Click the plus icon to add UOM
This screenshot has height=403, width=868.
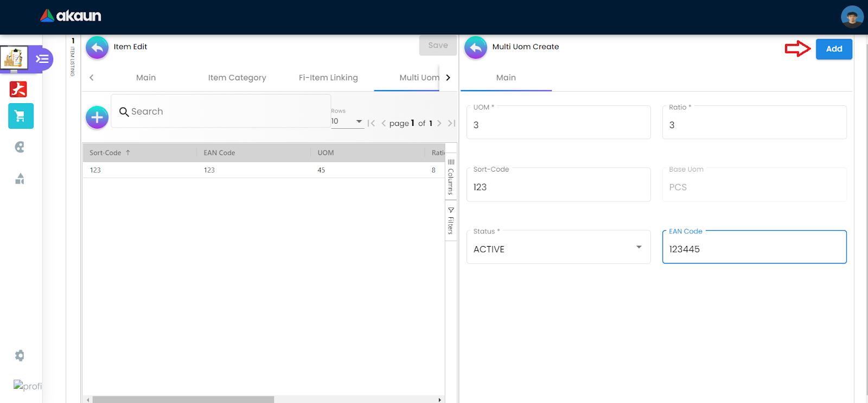point(97,117)
